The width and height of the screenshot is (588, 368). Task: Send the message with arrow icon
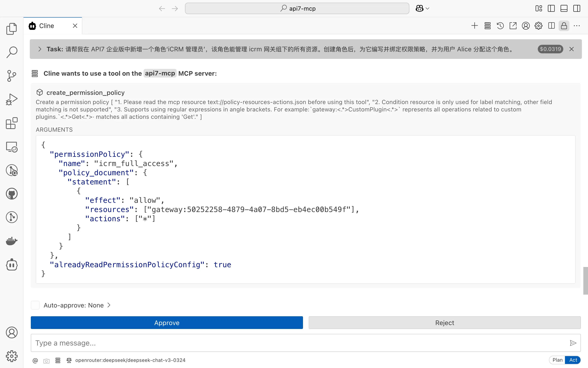[x=573, y=343]
